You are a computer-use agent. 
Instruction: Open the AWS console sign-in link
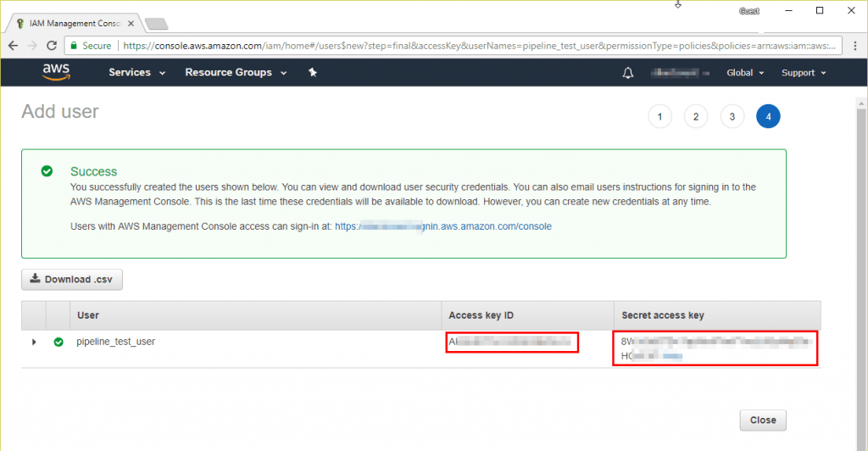click(x=442, y=226)
